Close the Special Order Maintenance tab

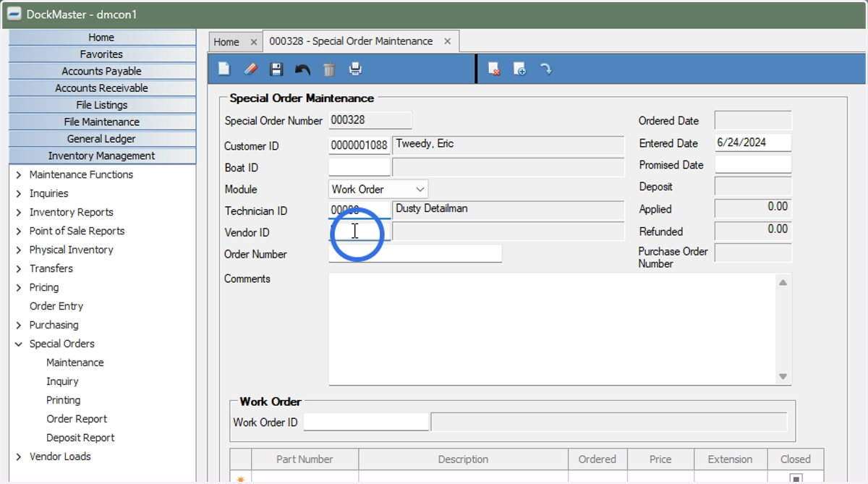(448, 41)
